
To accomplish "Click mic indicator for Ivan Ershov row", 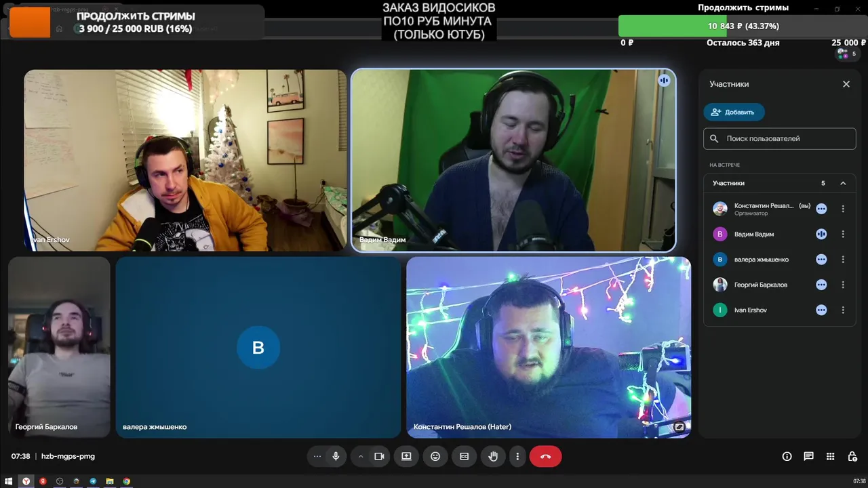I will point(821,310).
